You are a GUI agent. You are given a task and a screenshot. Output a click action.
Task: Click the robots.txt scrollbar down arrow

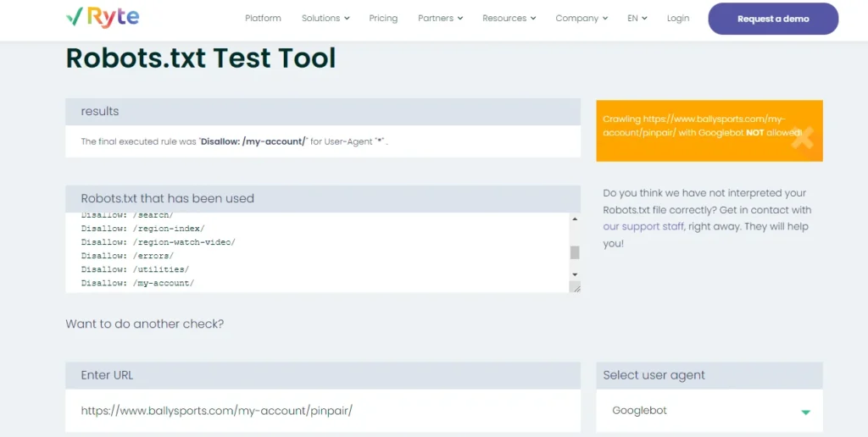click(575, 274)
